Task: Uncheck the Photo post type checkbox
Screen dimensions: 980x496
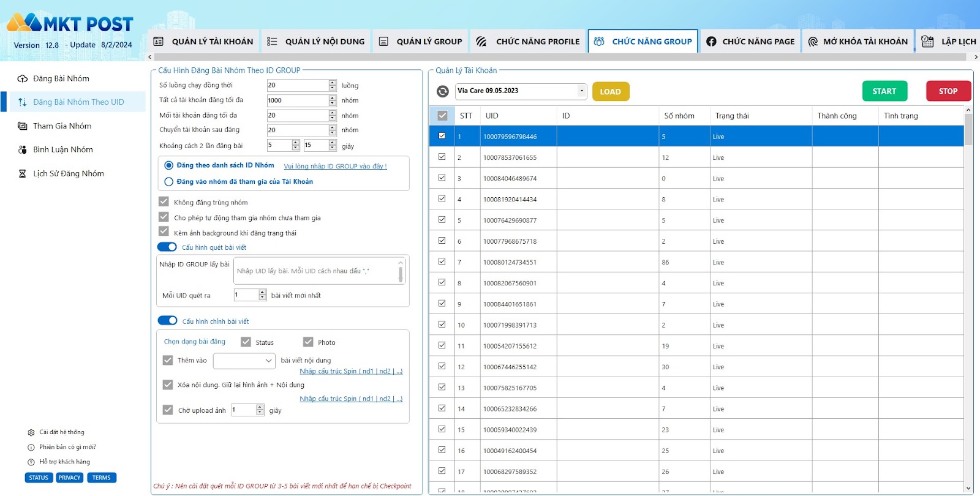Action: [308, 342]
